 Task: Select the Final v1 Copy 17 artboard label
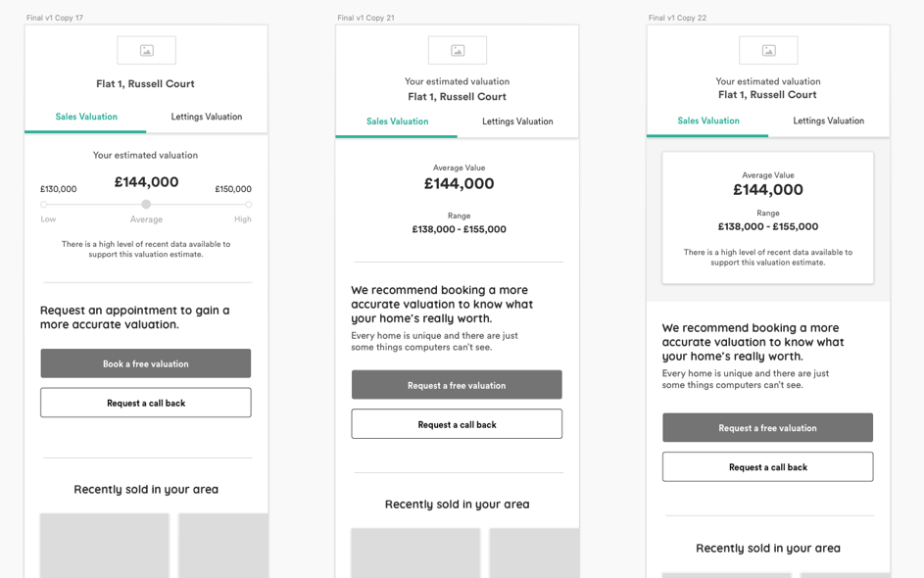(x=55, y=18)
